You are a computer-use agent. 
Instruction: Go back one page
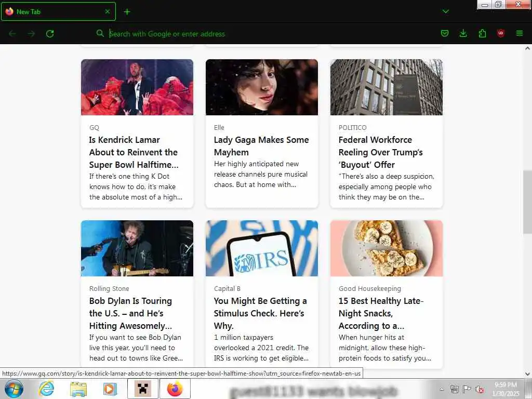pos(12,34)
